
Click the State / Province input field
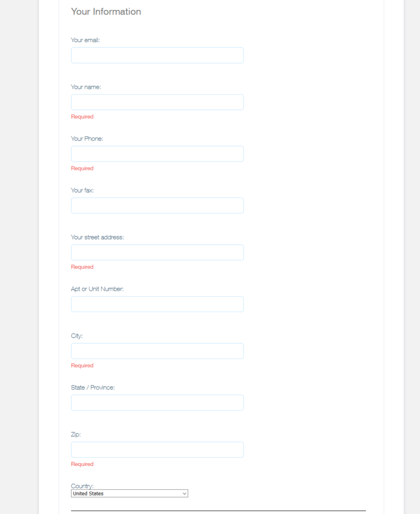(157, 403)
